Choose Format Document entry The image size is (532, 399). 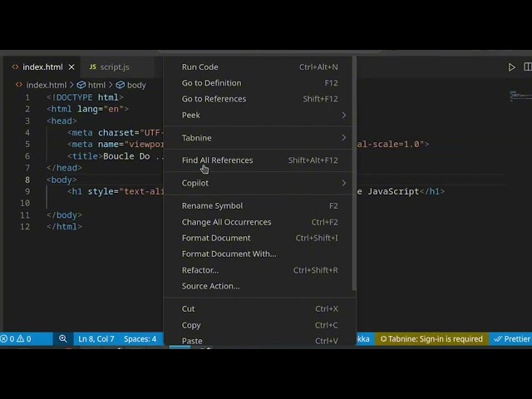[x=259, y=238]
